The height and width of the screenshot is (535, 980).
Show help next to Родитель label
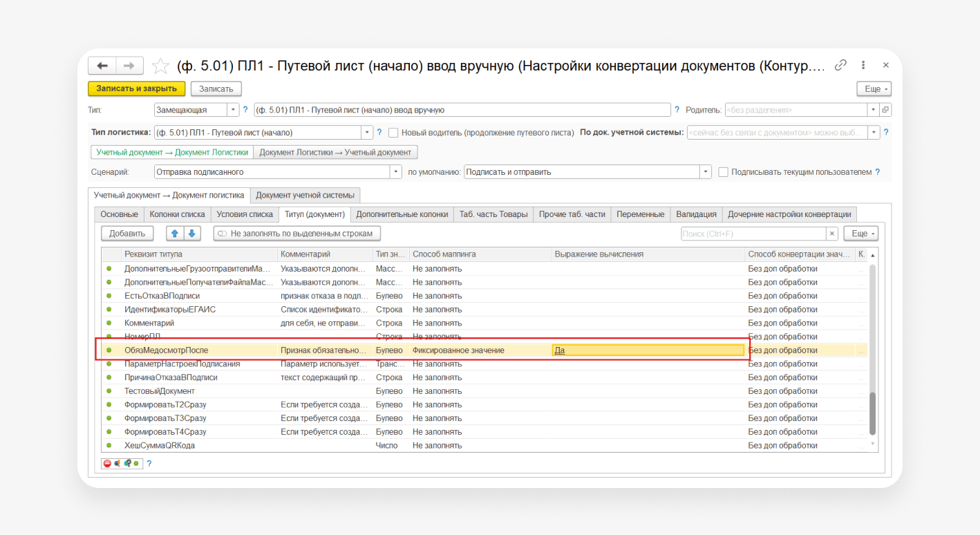[x=677, y=110]
